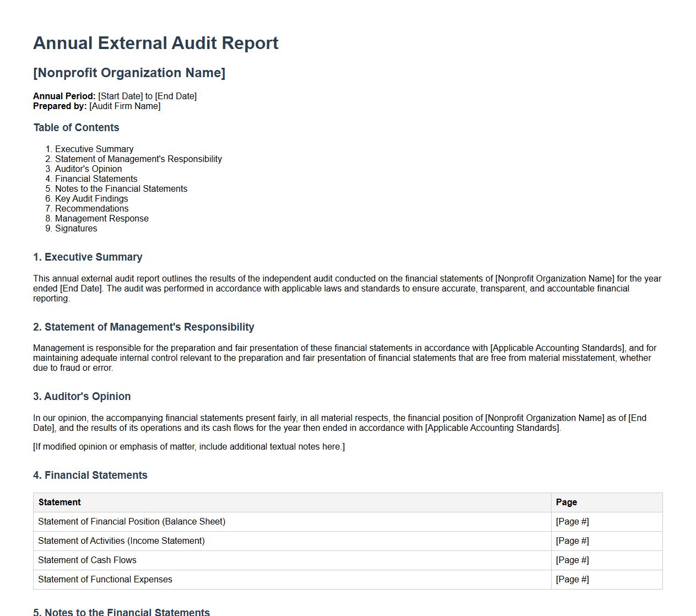The image size is (696, 616).
Task: Select Statement of Management's Responsibility list entry
Action: 138,159
